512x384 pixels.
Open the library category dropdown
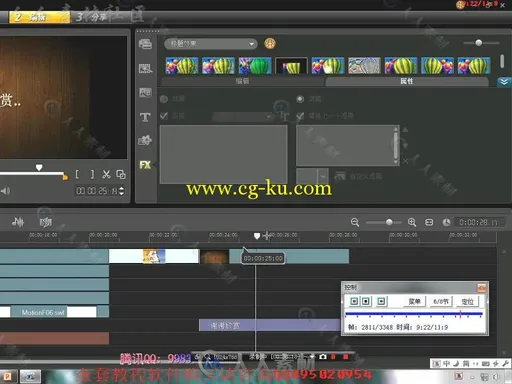[x=211, y=44]
